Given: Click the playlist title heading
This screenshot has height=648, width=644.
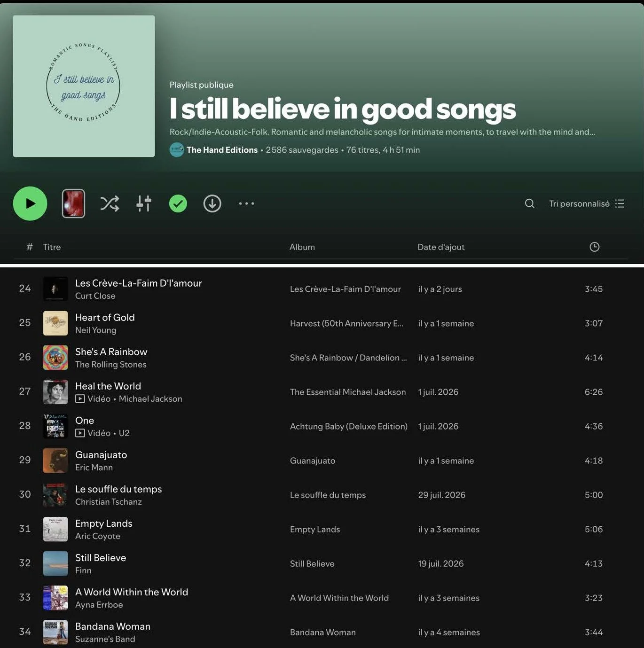Looking at the screenshot, I should point(343,109).
